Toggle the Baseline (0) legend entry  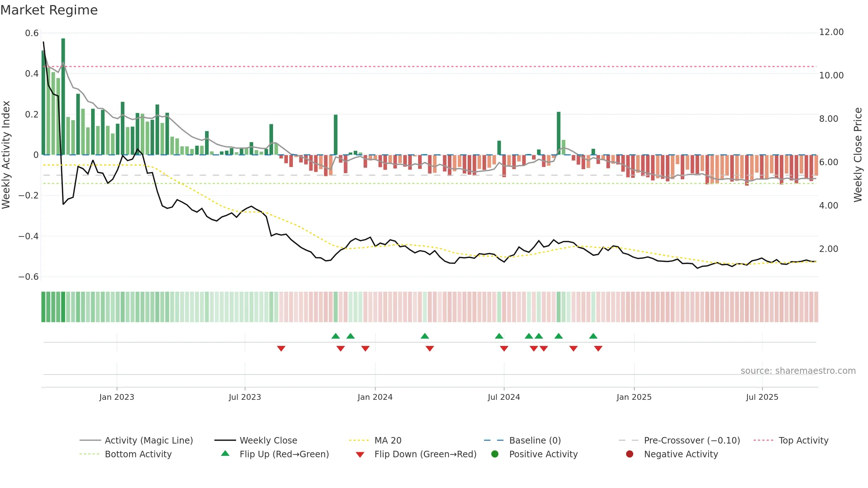(x=522, y=440)
